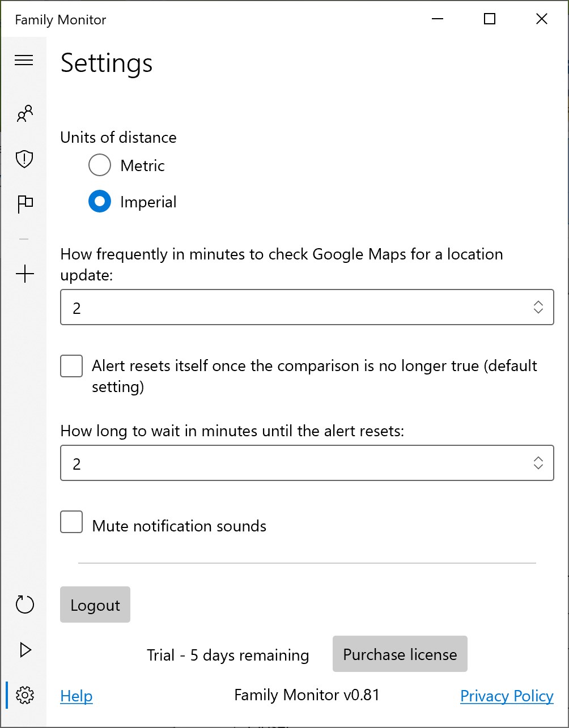The height and width of the screenshot is (728, 569).
Task: Open the people/family members page
Action: coord(24,114)
